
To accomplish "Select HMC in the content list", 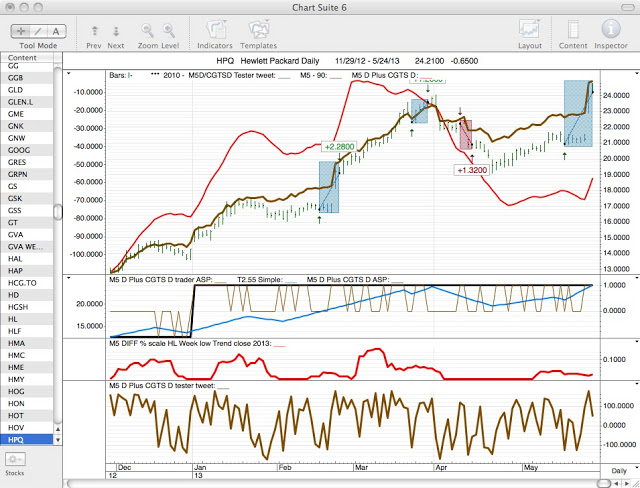I will tap(27, 355).
